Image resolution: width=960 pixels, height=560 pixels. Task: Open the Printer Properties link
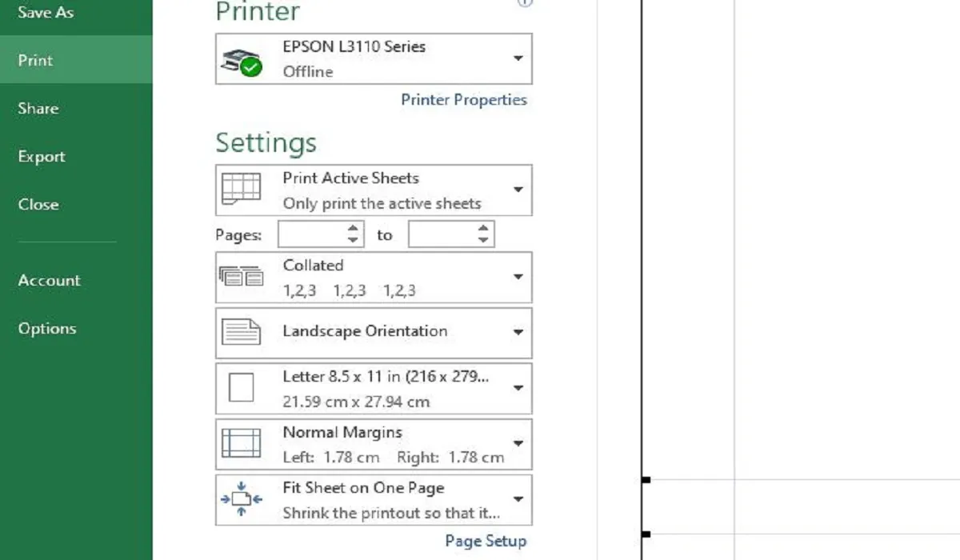pyautogui.click(x=464, y=100)
